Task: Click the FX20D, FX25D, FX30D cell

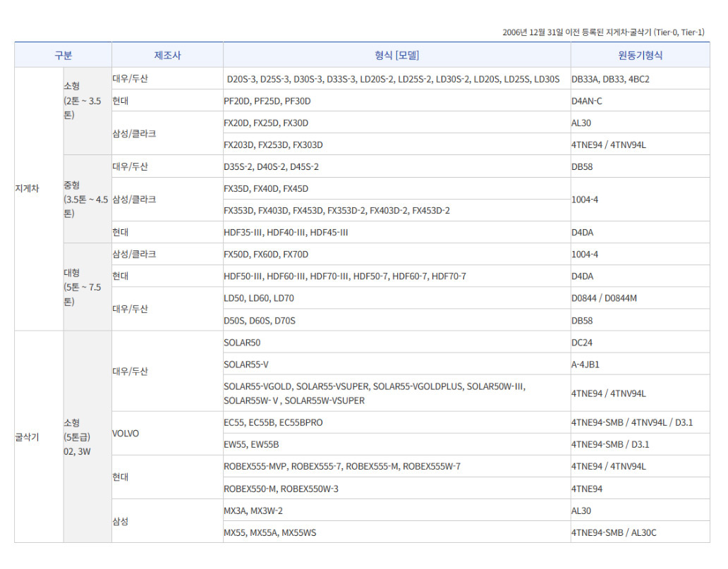Action: [397, 123]
